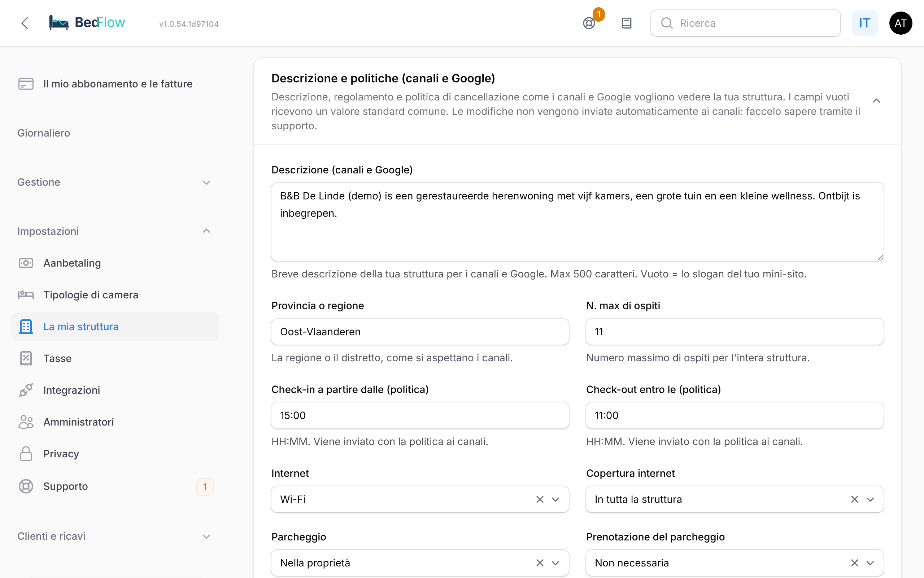Clear the Copertura internet selection

(854, 499)
